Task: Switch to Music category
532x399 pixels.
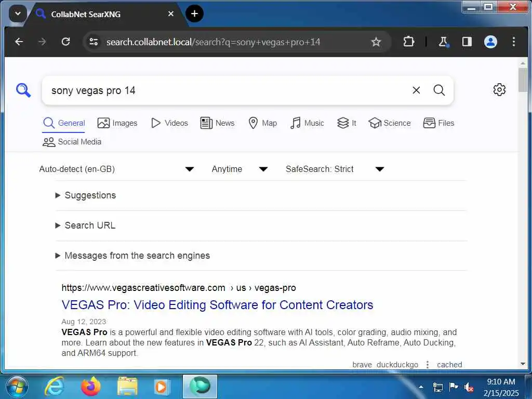Action: (307, 123)
